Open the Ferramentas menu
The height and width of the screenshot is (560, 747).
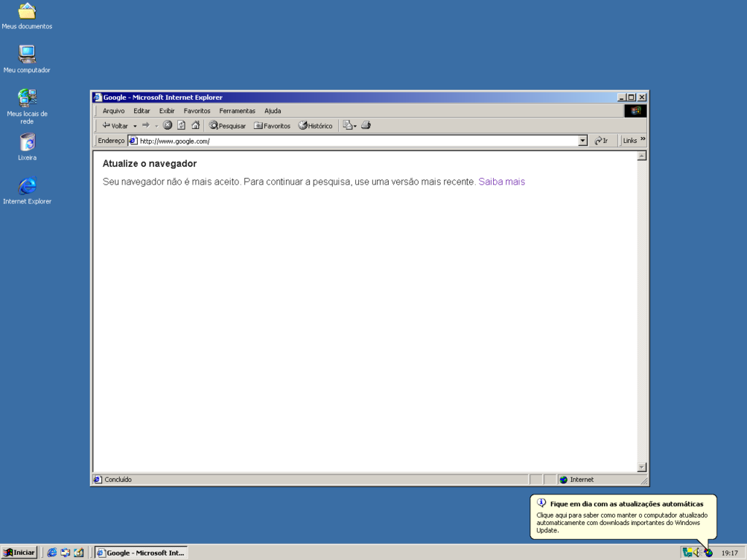click(x=237, y=111)
